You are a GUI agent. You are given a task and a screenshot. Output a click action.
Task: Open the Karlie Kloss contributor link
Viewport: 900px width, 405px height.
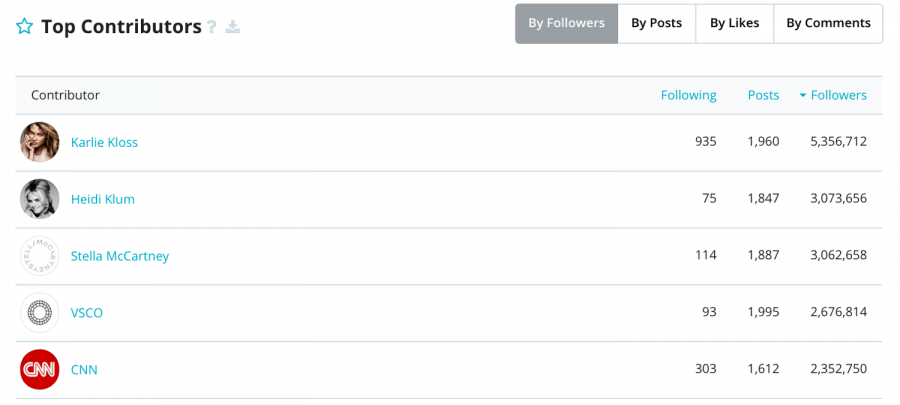click(104, 142)
